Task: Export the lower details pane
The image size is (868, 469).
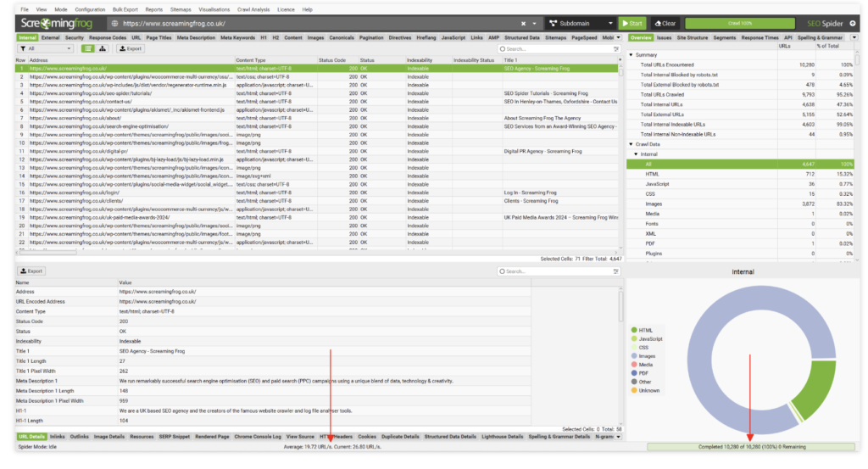Action: [31, 271]
